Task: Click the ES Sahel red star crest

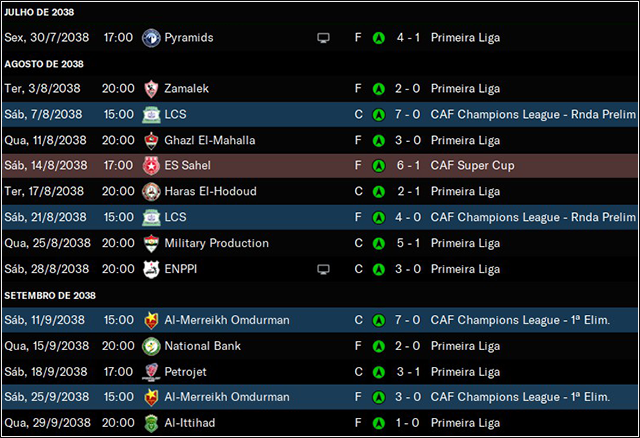Action: point(151,166)
